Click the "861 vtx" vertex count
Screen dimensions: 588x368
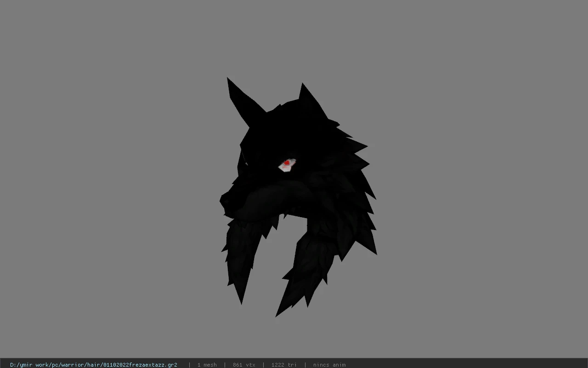tap(244, 365)
